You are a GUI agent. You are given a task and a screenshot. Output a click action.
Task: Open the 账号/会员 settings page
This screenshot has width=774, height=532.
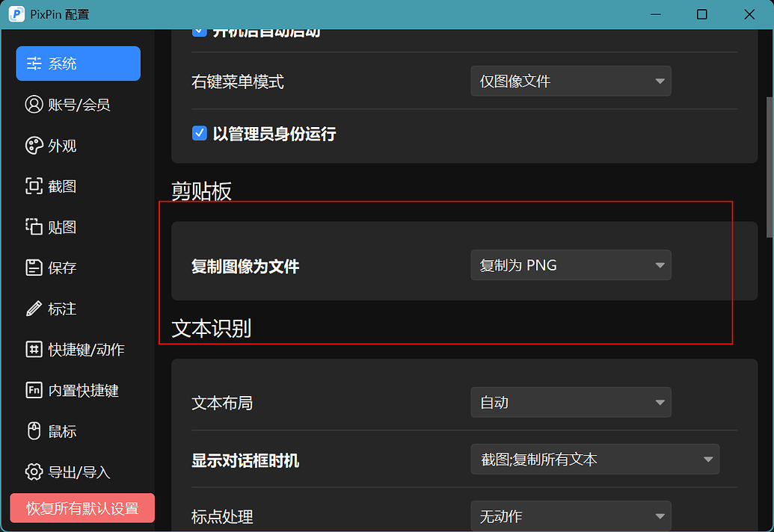point(78,105)
